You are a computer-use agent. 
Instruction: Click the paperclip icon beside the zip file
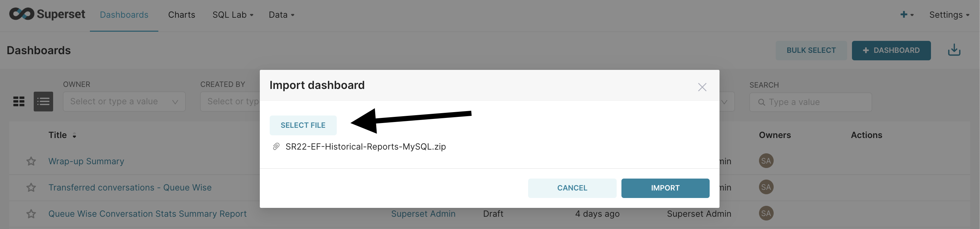(276, 147)
